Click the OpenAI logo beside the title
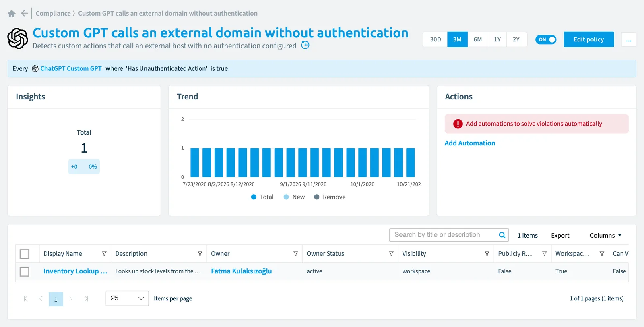 coord(18,38)
